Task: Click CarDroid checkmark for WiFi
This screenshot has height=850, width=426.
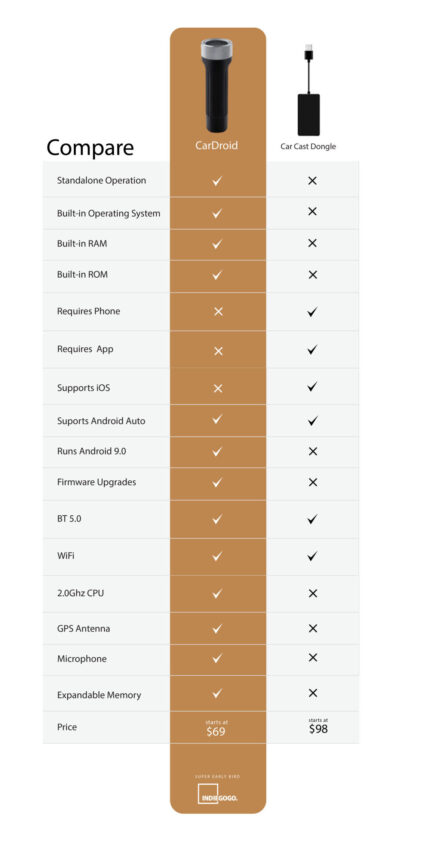Action: (217, 556)
